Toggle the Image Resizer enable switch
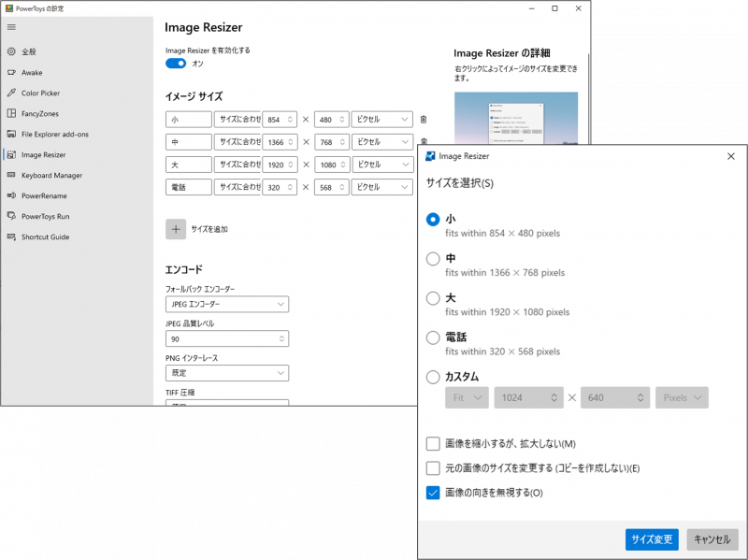Image resolution: width=748 pixels, height=560 pixels. pyautogui.click(x=176, y=64)
